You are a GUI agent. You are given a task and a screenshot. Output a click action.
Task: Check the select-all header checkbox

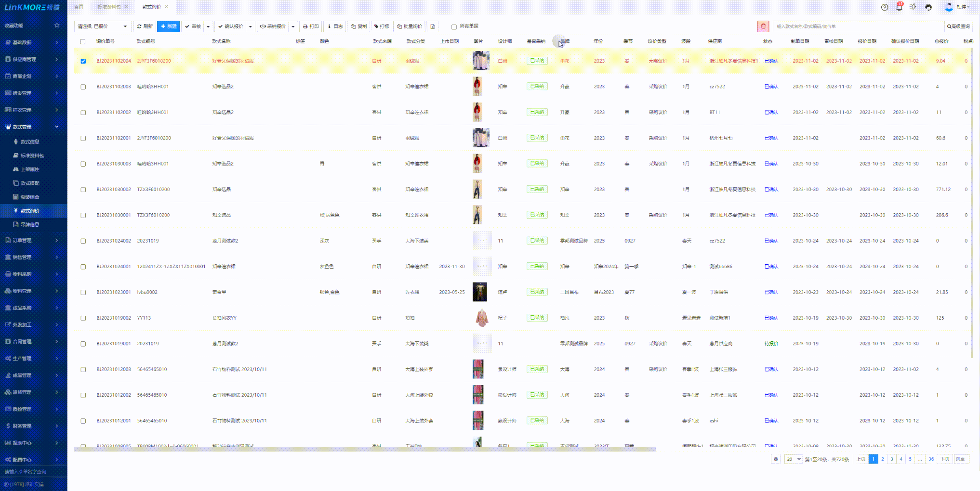83,41
